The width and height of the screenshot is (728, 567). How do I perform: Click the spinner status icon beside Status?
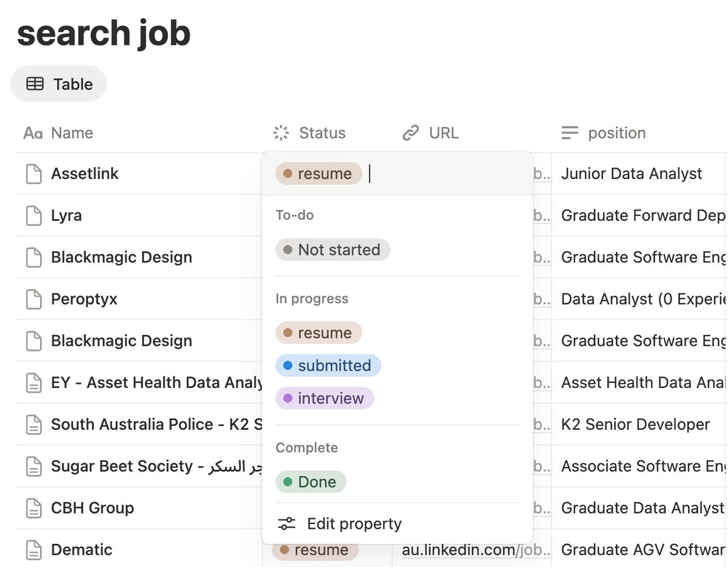pyautogui.click(x=281, y=133)
